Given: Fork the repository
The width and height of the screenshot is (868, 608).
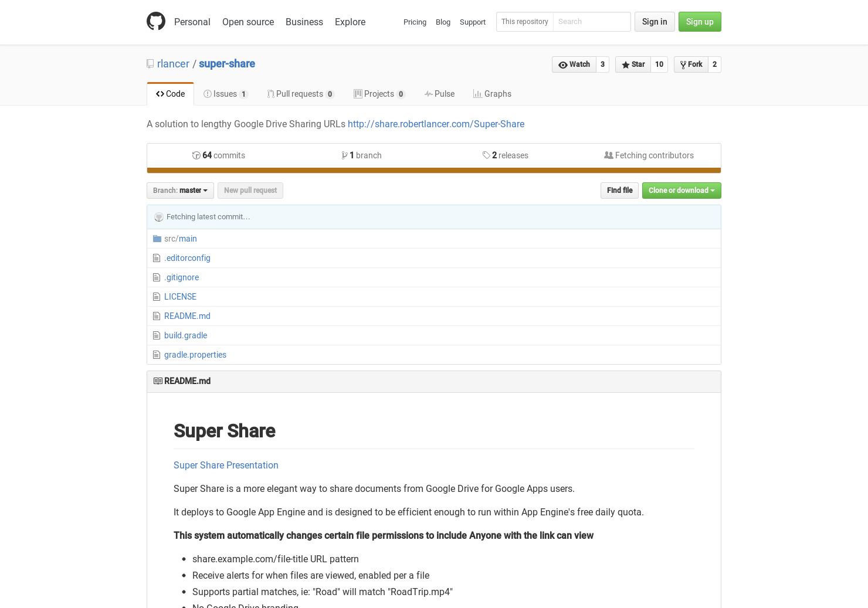Looking at the screenshot, I should [x=691, y=64].
